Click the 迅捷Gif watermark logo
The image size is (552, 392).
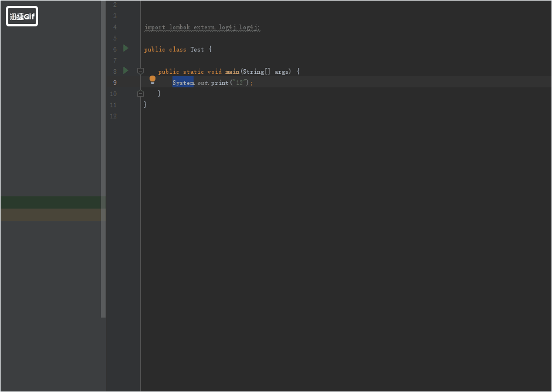[22, 16]
